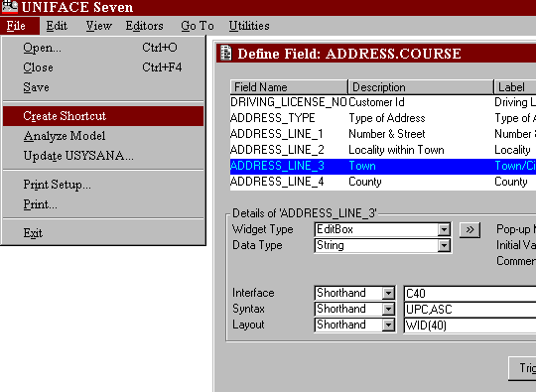Image resolution: width=536 pixels, height=392 pixels.
Task: Expand the Layout Shorthand dropdown arrow
Action: click(388, 325)
